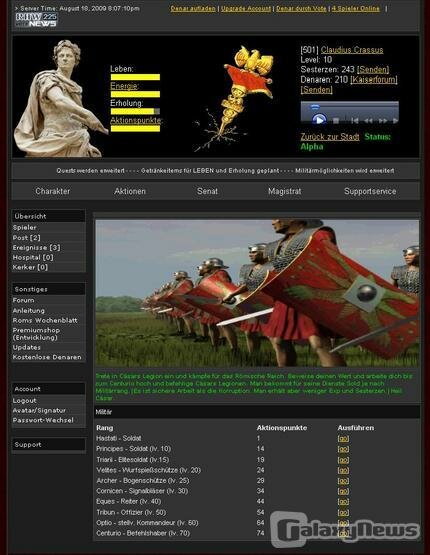Select the Rang column header
This screenshot has height=555, width=430.
point(104,428)
